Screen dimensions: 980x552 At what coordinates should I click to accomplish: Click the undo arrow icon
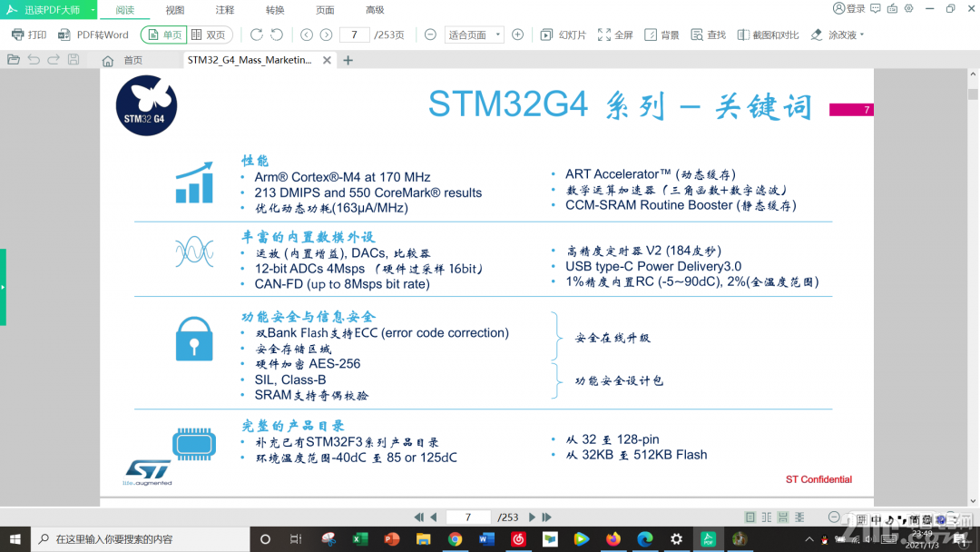pos(34,59)
